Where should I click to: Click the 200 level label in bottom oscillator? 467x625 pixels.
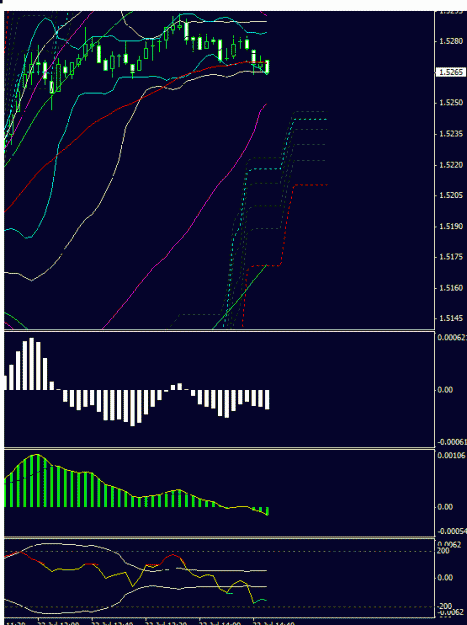click(x=443, y=551)
